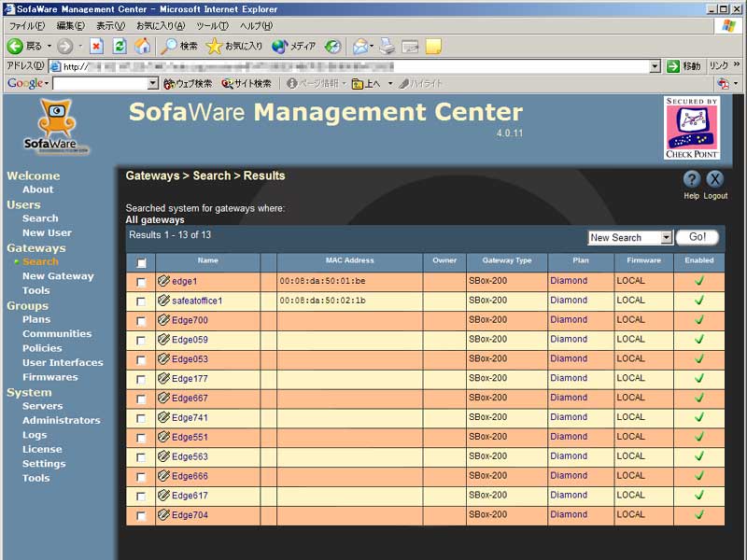Click the Secured by Check Point badge
The height and width of the screenshot is (560, 747).
[x=692, y=128]
